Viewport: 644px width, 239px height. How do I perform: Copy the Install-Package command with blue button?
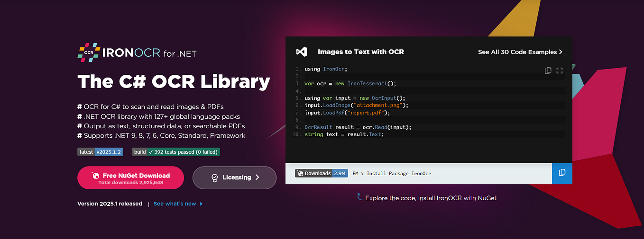tap(562, 173)
